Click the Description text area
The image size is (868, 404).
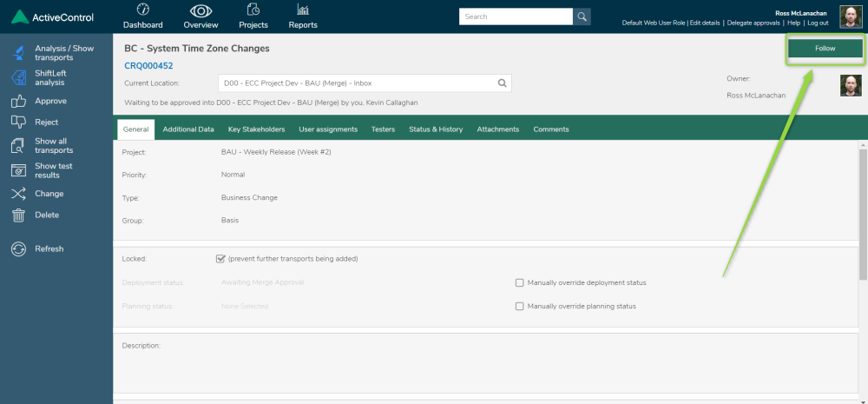point(485,363)
